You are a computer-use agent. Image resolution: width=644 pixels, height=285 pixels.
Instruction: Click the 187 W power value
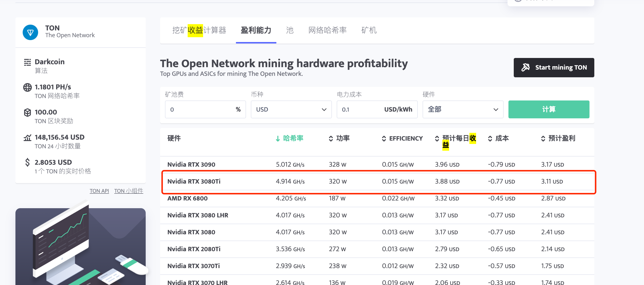click(x=337, y=198)
